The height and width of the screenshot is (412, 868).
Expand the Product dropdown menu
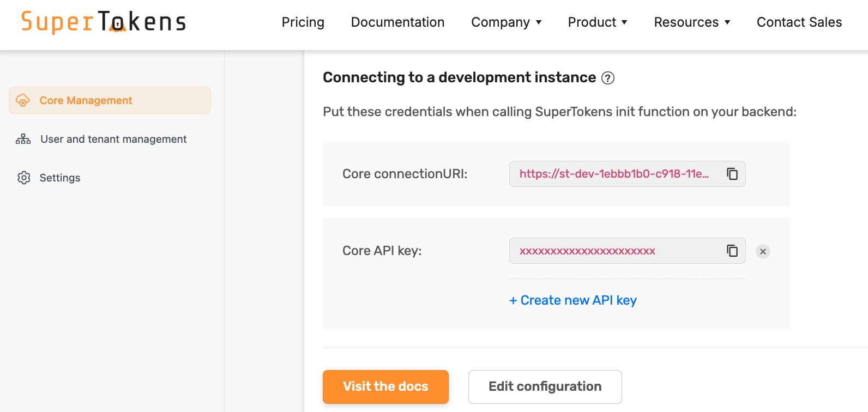(598, 22)
